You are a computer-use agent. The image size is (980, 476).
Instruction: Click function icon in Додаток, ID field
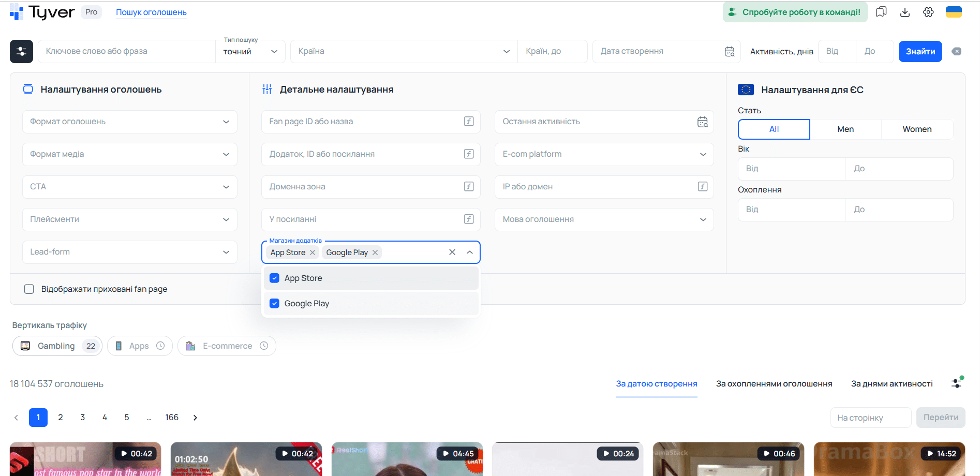point(469,154)
